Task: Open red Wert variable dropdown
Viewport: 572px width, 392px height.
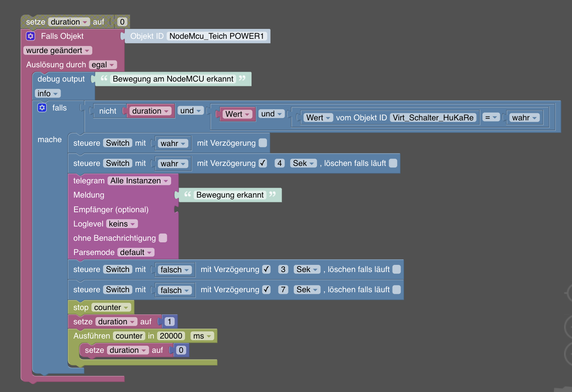Action: pyautogui.click(x=237, y=114)
